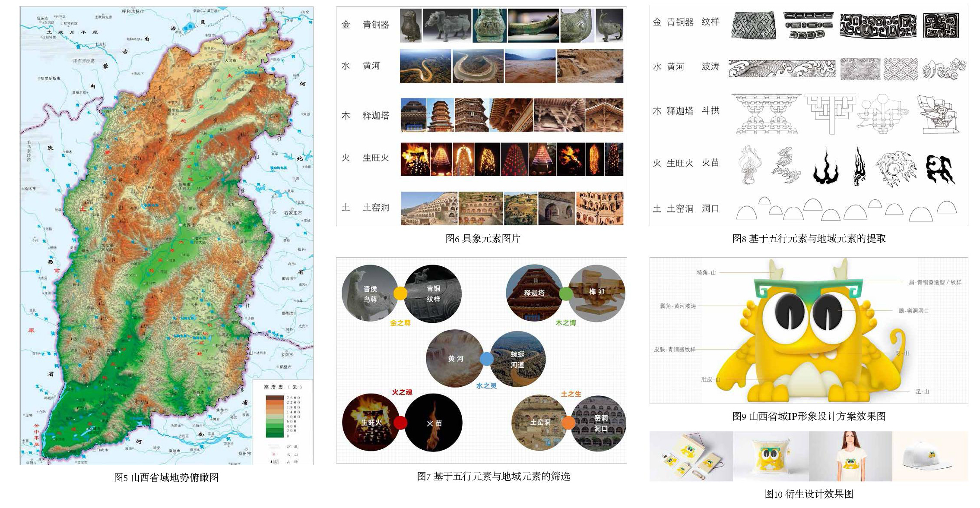Viewport: 980px width, 508px height.
Task: Click the 眉-青铜器造型/纹样 annotation
Action: click(935, 282)
